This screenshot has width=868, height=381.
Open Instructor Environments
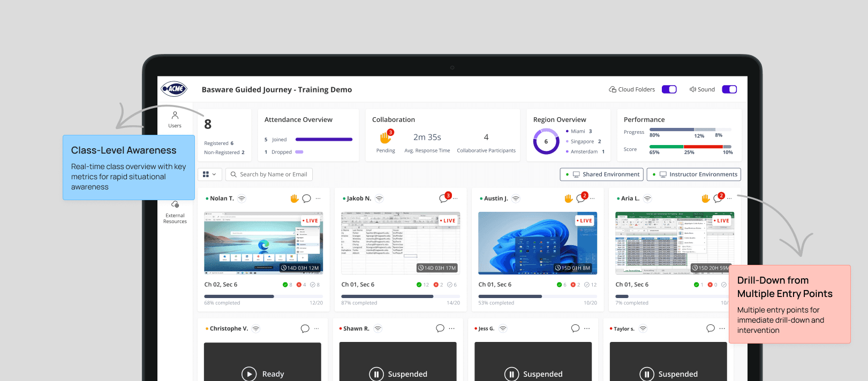[693, 174]
